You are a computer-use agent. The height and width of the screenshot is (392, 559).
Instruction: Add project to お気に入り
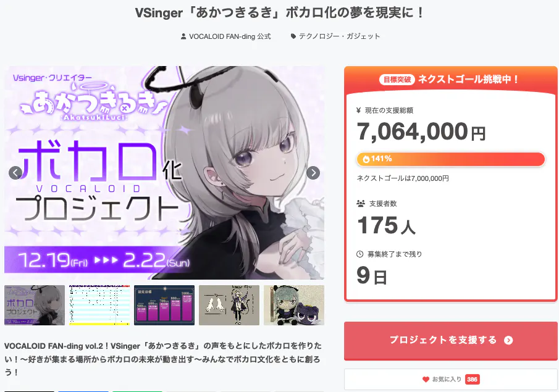pos(451,380)
